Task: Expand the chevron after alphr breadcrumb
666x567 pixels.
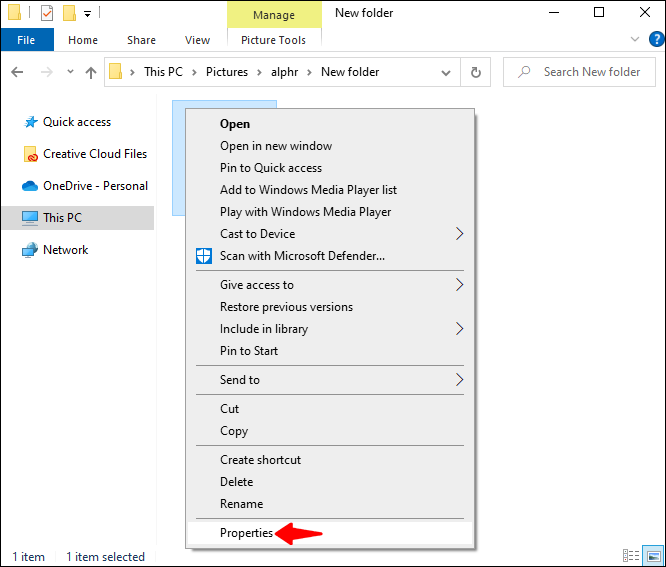Action: (309, 72)
